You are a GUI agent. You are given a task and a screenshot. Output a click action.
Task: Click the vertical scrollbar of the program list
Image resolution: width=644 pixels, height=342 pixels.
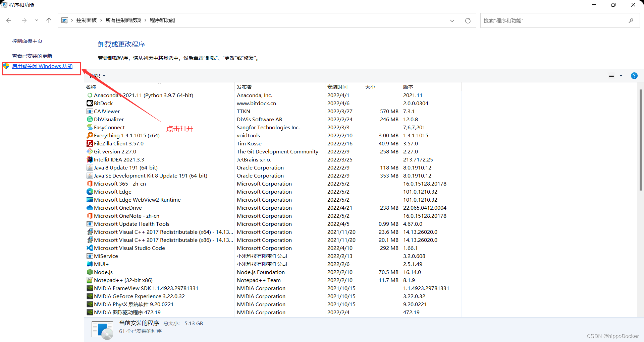coord(640,141)
